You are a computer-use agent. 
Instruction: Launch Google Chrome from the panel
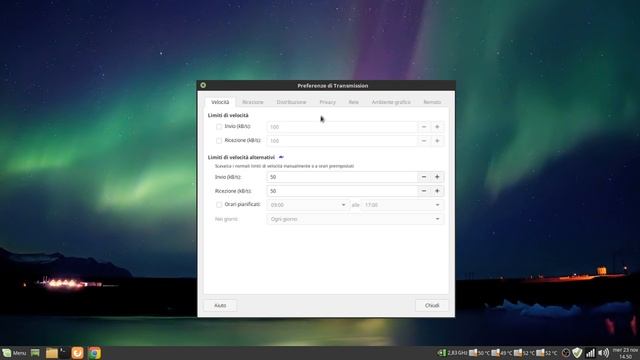tap(94, 353)
